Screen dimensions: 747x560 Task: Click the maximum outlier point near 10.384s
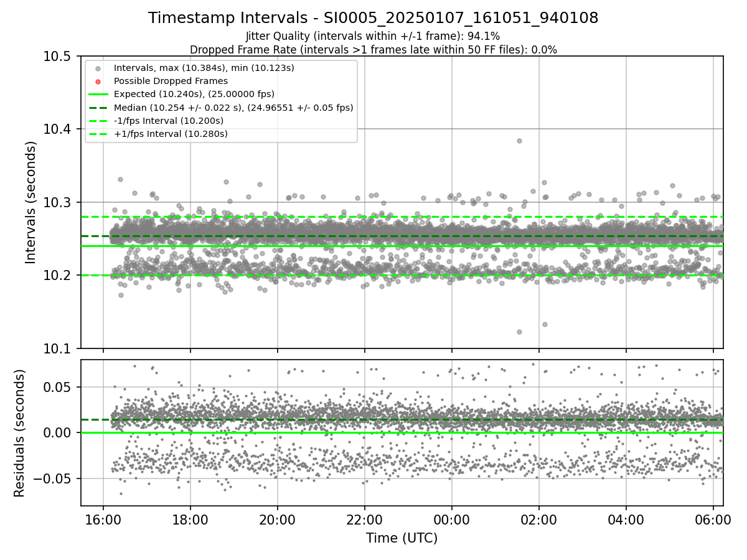click(519, 141)
